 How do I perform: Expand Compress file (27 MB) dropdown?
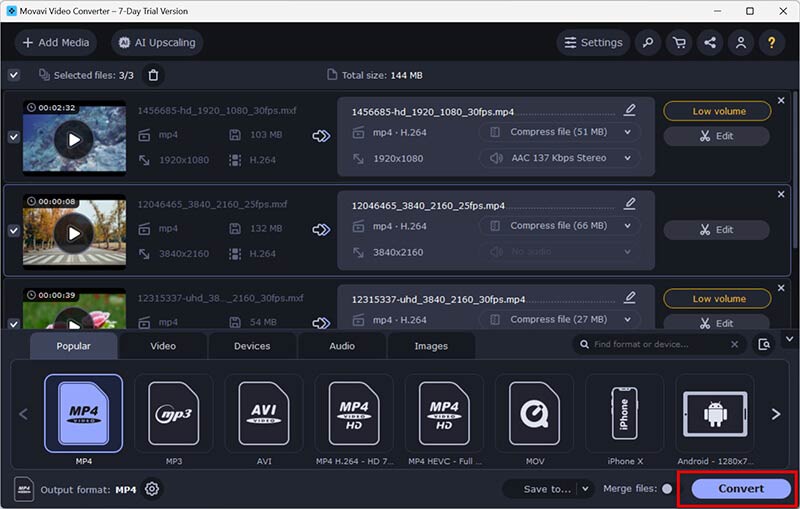[628, 320]
